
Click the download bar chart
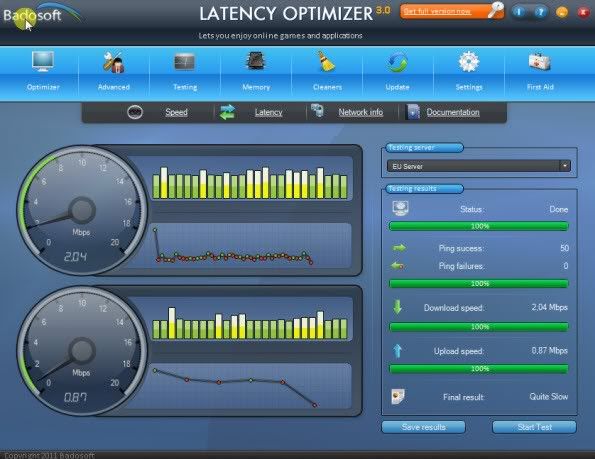tap(250, 183)
